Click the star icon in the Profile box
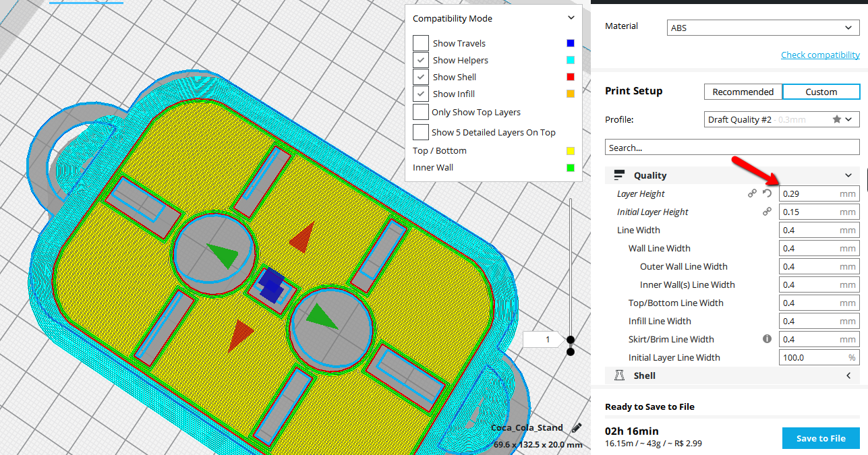This screenshot has height=455, width=868. [x=837, y=119]
